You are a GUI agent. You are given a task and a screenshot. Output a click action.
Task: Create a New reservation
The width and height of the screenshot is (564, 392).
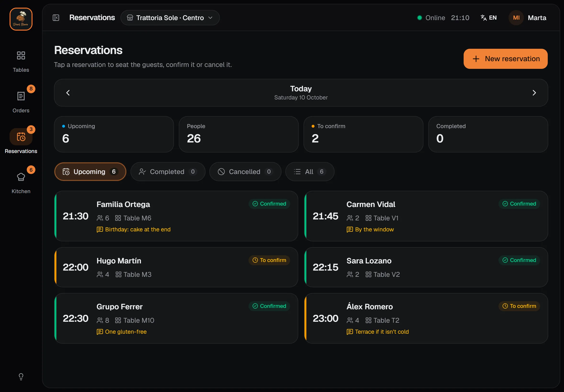(x=505, y=59)
